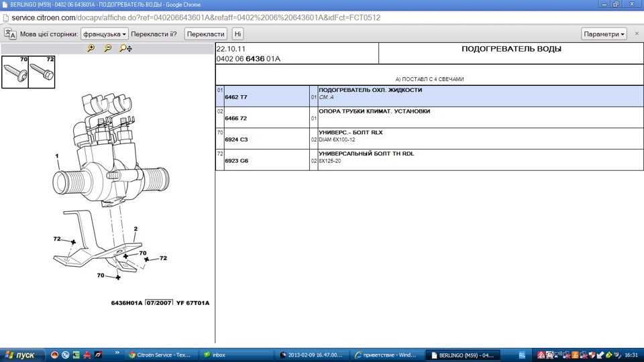The image size is (644, 362).
Task: Click the 'ПОДОГРЕВАТЕЛЬ ВОДЫ' heading
Action: click(x=511, y=49)
